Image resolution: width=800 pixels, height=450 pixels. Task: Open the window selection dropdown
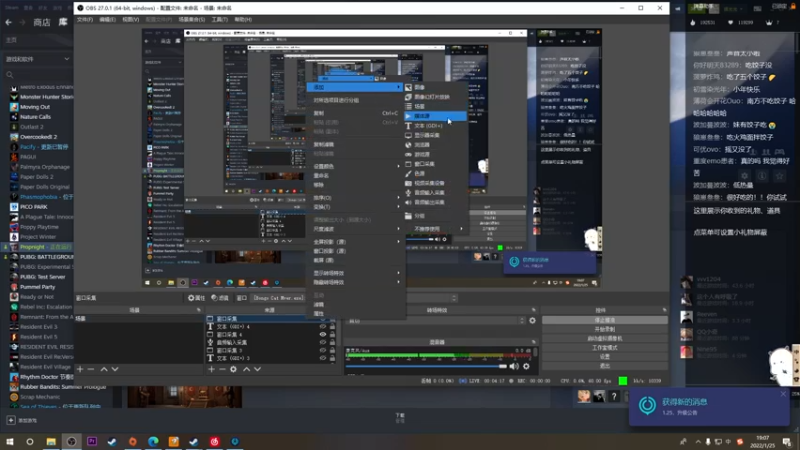(354, 298)
